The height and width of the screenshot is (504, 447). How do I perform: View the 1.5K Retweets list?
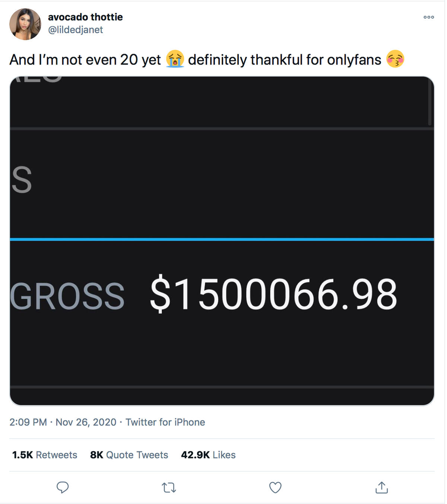[x=45, y=455]
